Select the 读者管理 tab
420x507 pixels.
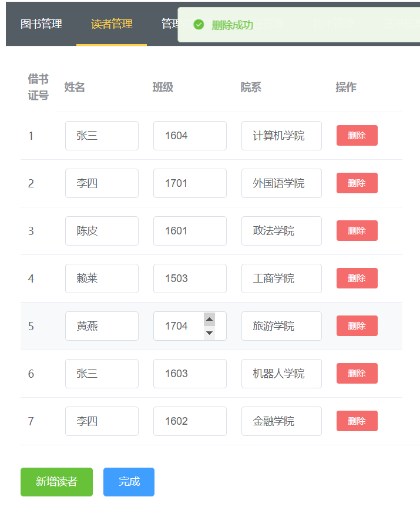pos(112,24)
